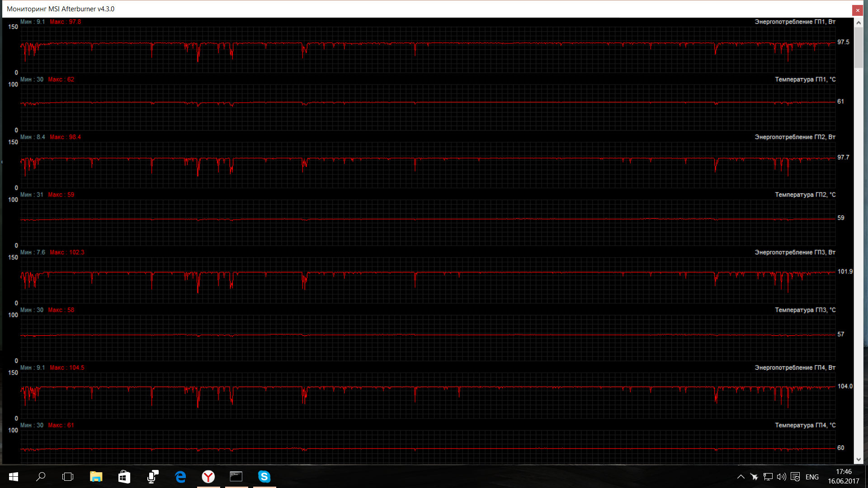Click the scrollbar up arrow
This screenshot has height=488, width=868.
(858, 22)
